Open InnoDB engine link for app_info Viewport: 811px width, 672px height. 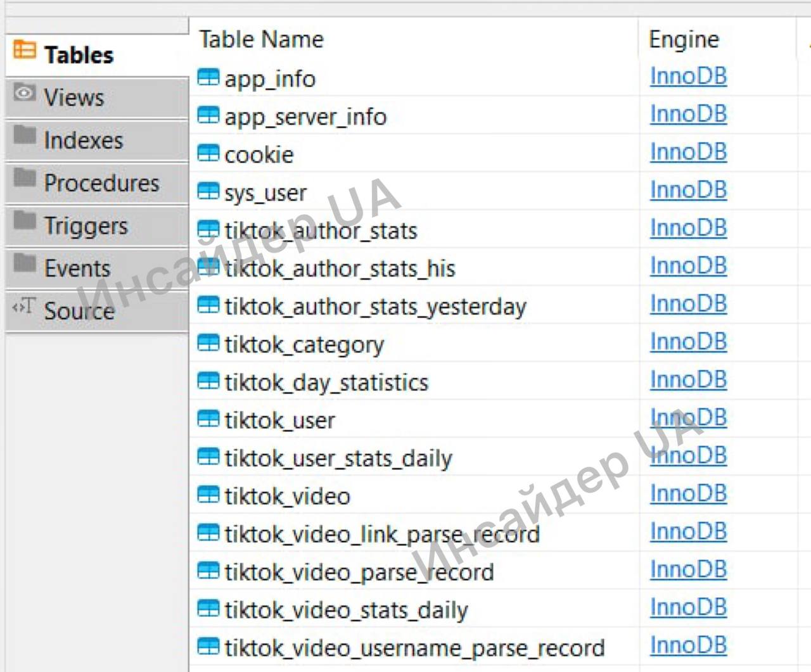pos(688,77)
